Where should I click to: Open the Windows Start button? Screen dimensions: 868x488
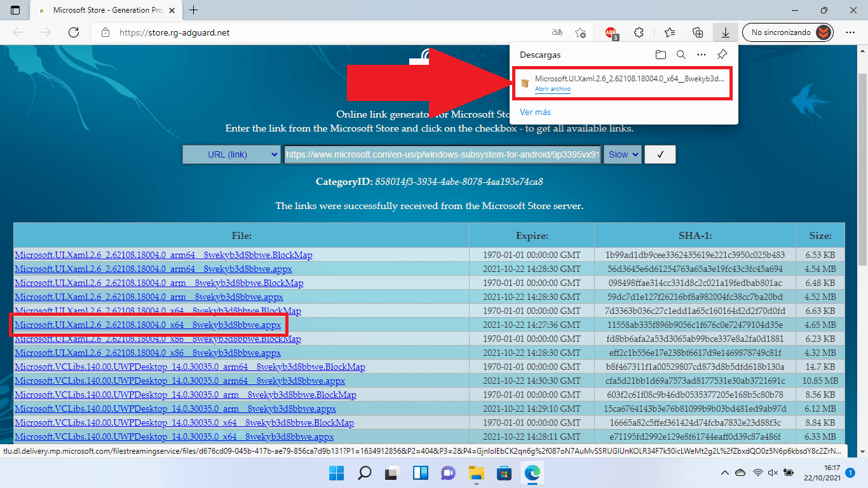pyautogui.click(x=337, y=473)
